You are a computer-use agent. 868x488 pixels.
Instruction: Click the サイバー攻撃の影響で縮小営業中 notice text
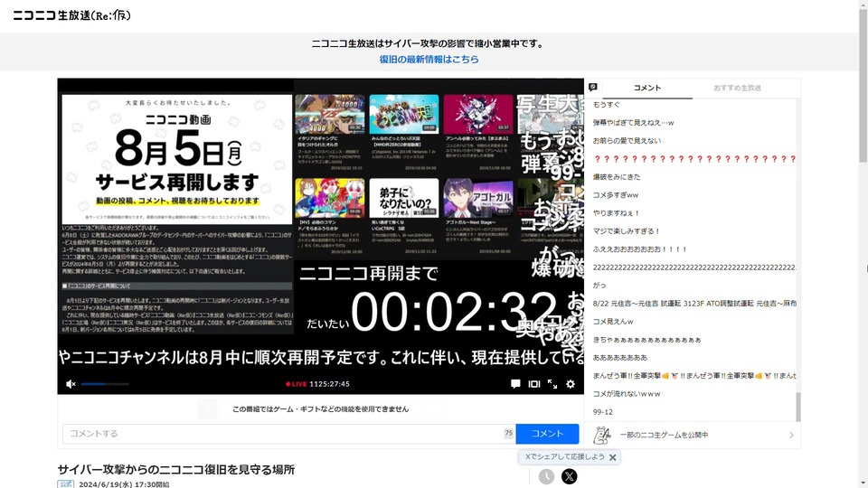428,43
